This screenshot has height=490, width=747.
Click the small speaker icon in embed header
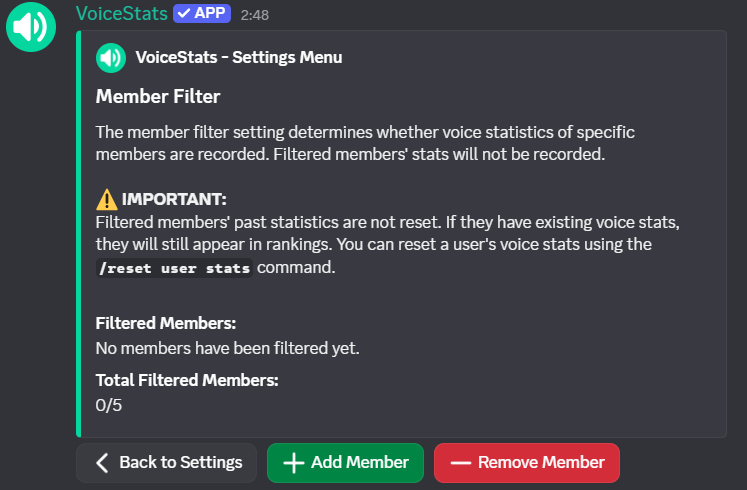(x=111, y=58)
